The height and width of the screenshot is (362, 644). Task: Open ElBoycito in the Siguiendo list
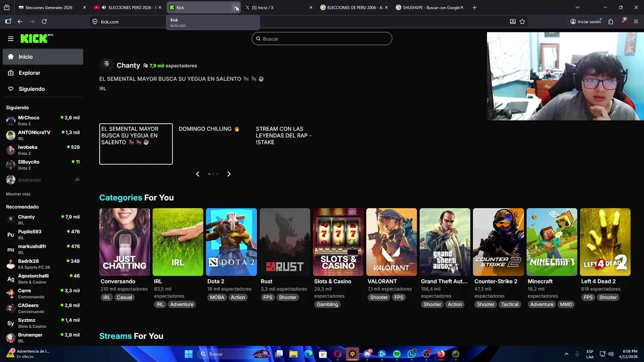43,165
